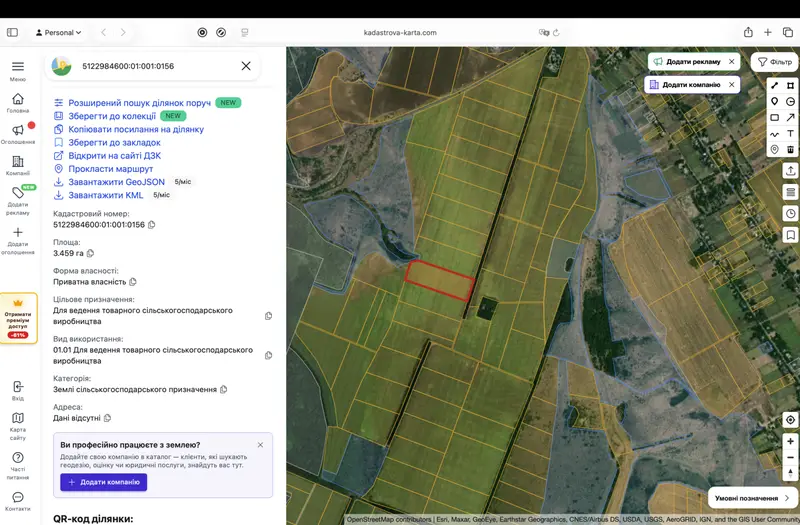Select the circle radius tool
This screenshot has height=525, width=800.
click(790, 102)
